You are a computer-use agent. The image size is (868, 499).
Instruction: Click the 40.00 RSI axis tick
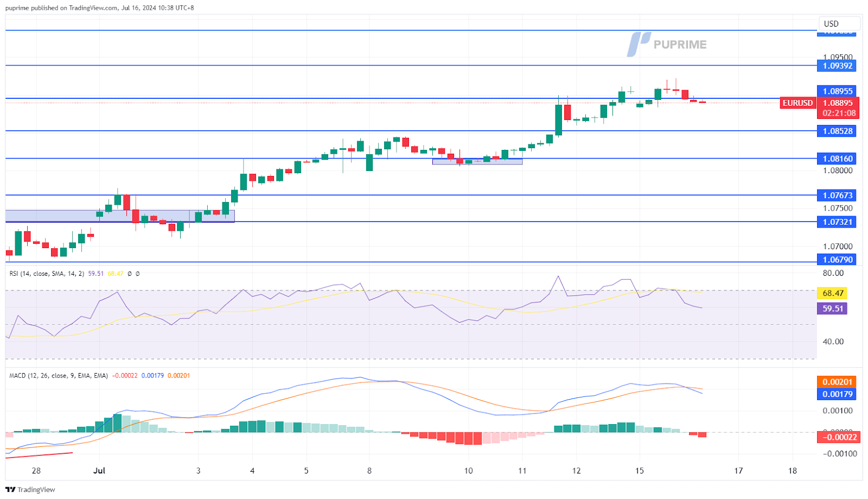click(833, 342)
